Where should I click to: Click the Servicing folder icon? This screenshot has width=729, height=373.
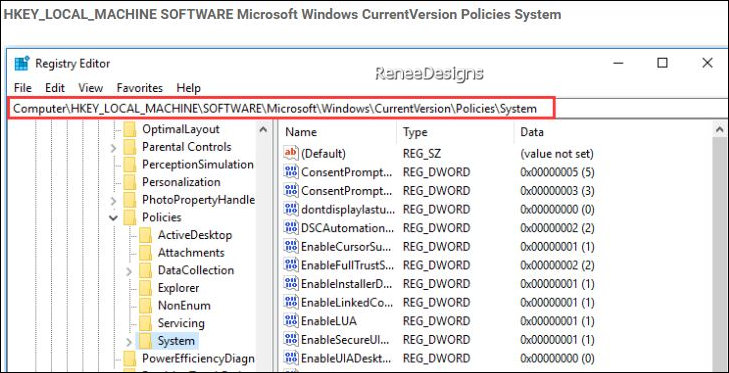(x=146, y=323)
